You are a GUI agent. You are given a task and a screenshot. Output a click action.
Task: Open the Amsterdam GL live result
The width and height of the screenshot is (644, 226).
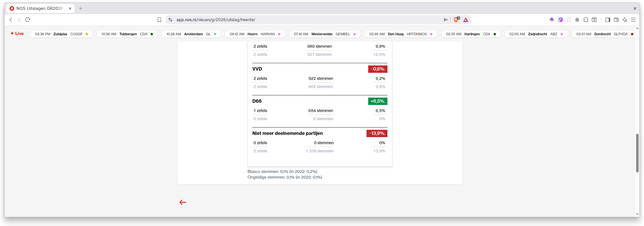coord(191,34)
